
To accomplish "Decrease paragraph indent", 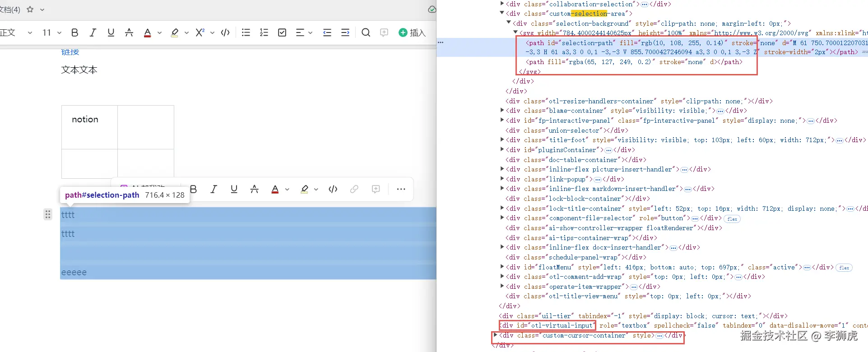I will tap(327, 32).
